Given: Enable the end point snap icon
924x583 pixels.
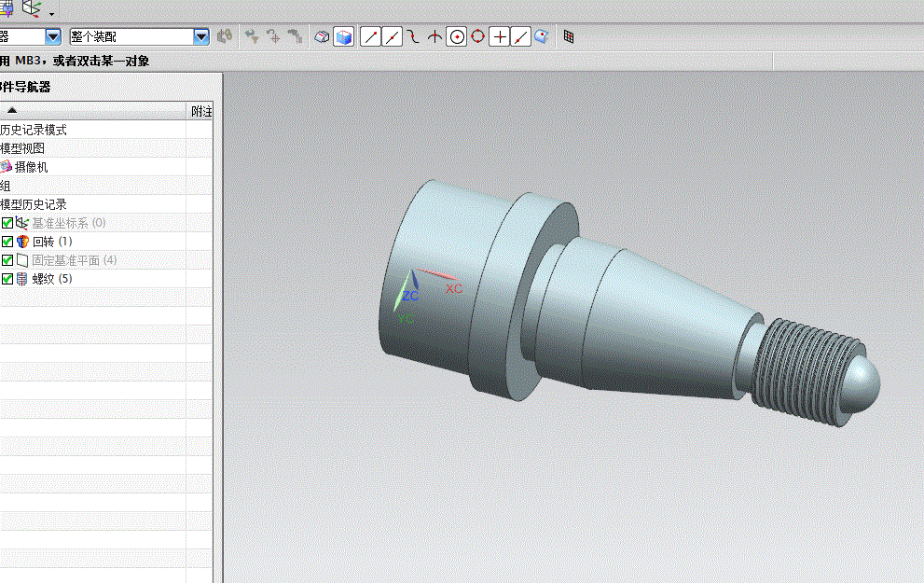Looking at the screenshot, I should pyautogui.click(x=370, y=36).
